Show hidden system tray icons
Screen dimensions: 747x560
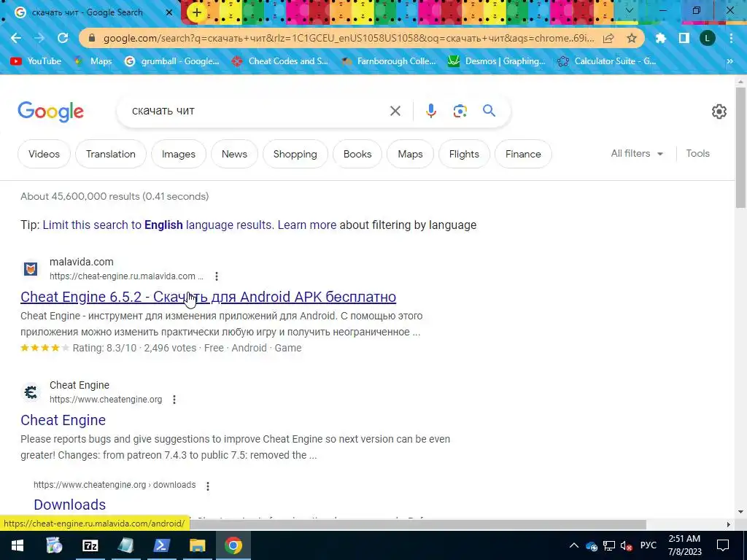574,545
